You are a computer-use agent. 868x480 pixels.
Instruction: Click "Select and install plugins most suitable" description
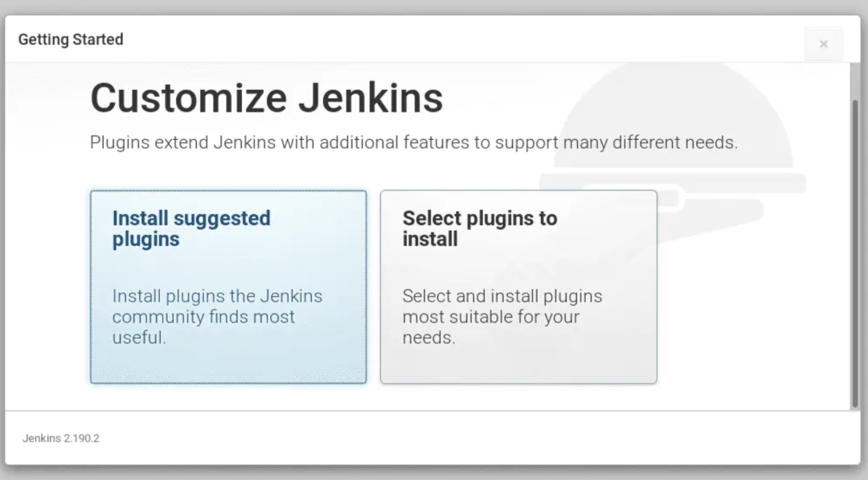click(502, 317)
